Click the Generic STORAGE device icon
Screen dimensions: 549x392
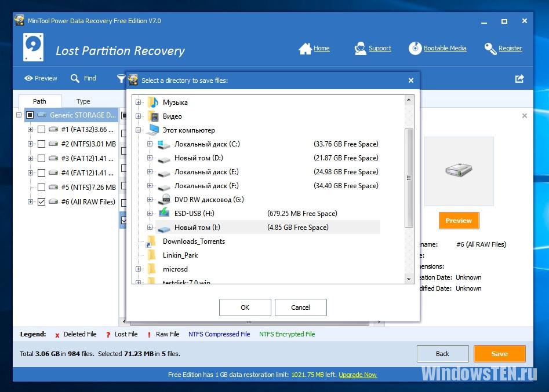[42, 115]
